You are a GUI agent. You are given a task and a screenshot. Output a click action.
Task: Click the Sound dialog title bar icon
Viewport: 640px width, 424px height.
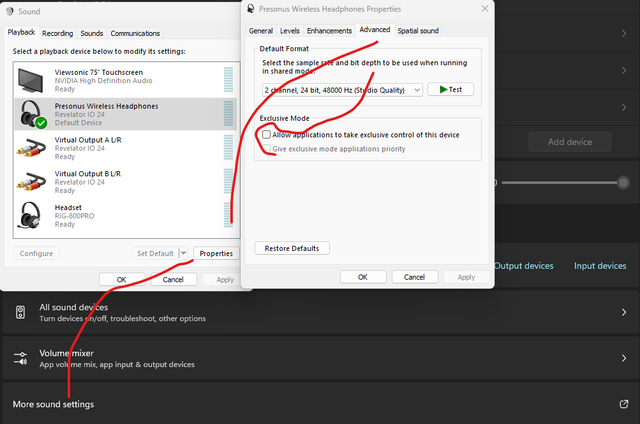coord(10,11)
